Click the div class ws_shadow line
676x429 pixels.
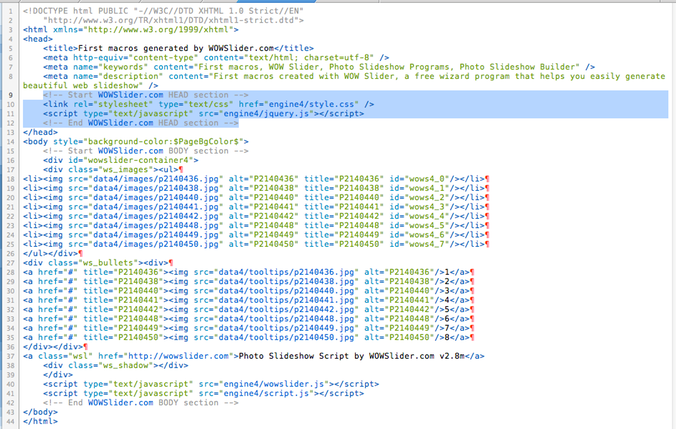(116, 366)
